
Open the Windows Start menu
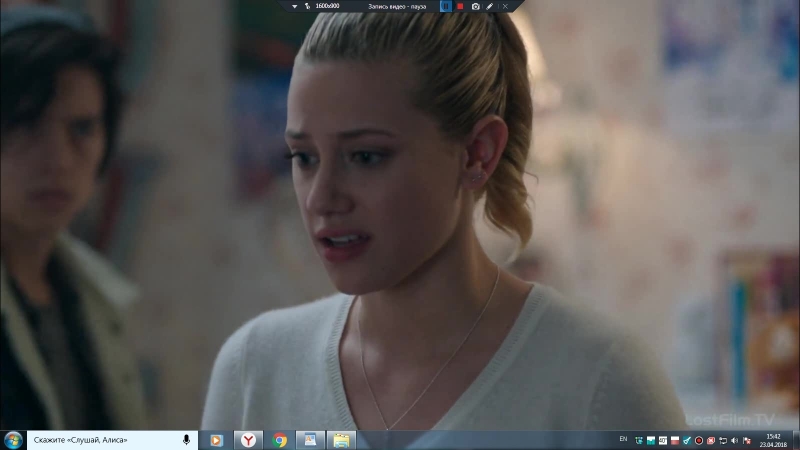click(13, 440)
